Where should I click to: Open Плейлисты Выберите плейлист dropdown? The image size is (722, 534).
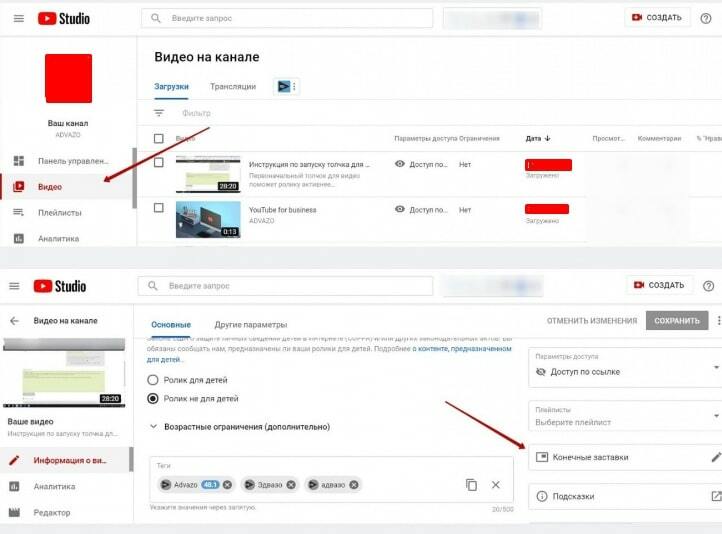[x=625, y=416]
